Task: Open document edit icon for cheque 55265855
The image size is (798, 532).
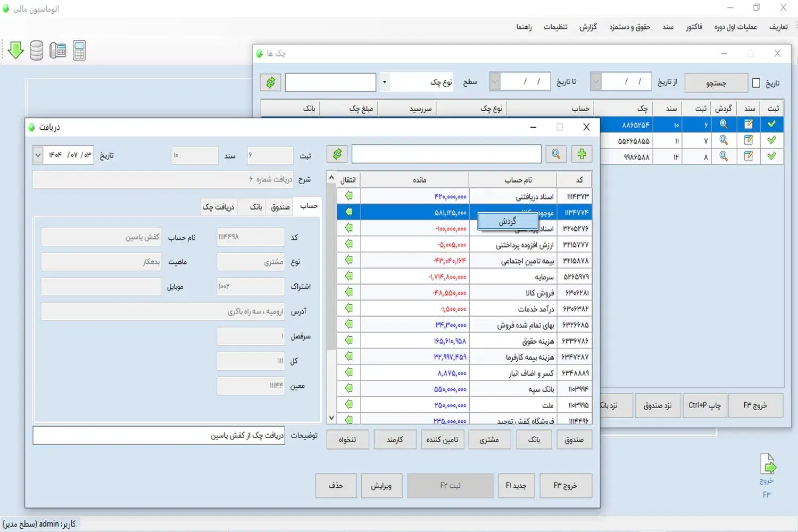Action: pyautogui.click(x=749, y=140)
